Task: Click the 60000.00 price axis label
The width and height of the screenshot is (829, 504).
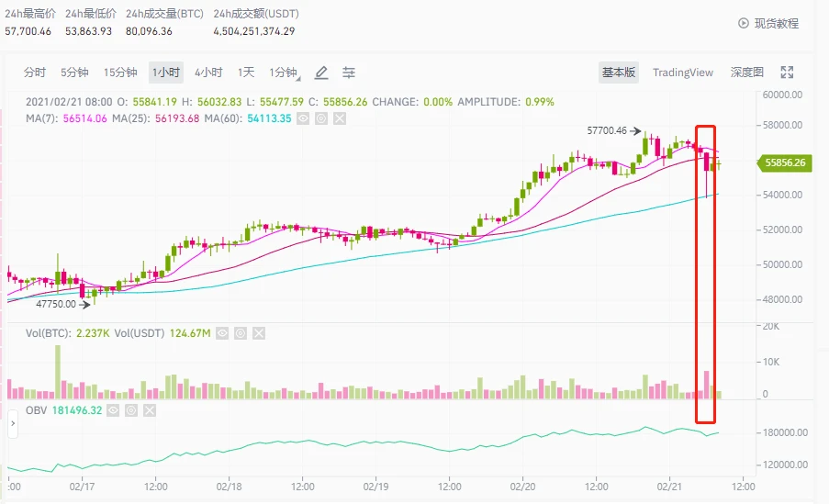Action: pos(782,95)
